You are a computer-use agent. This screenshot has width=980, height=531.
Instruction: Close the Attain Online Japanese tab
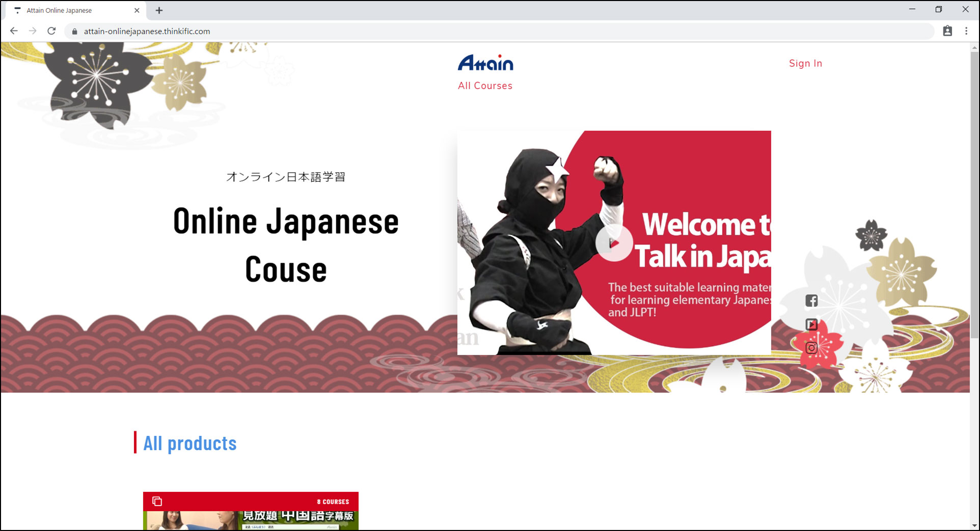(x=137, y=10)
